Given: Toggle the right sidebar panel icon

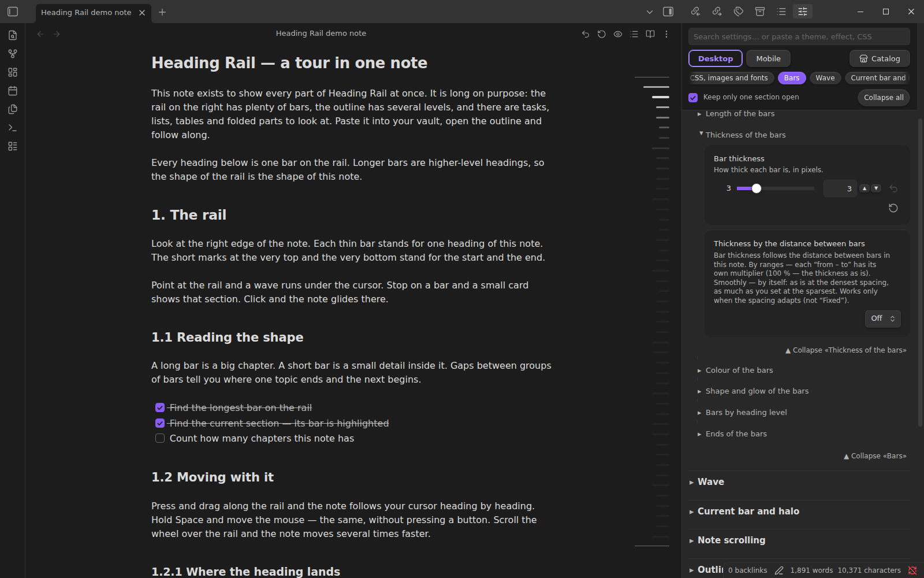Looking at the screenshot, I should pyautogui.click(x=668, y=12).
